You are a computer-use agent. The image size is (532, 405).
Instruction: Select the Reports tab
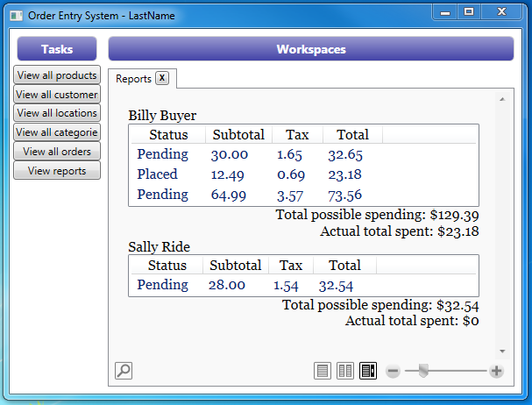[133, 79]
